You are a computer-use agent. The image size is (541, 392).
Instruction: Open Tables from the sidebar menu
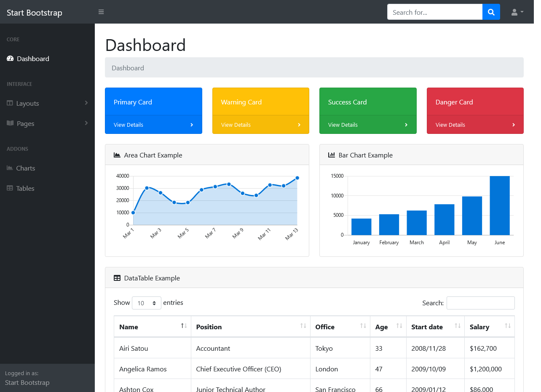tap(25, 188)
